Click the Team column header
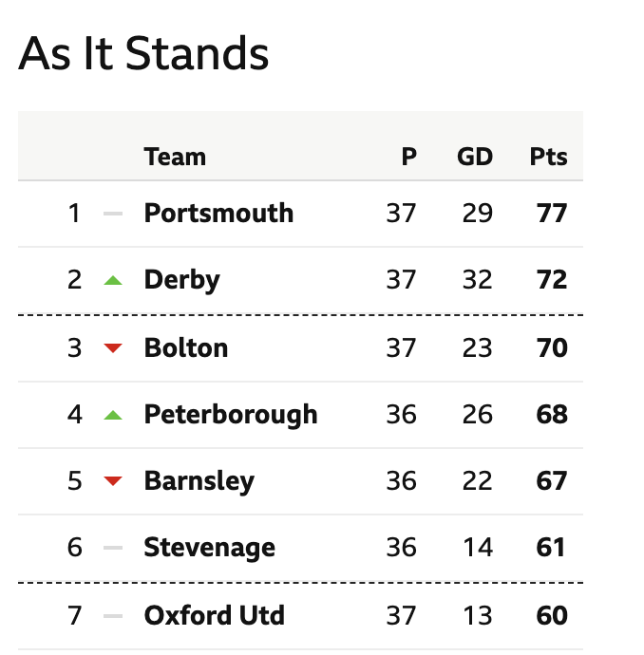 (175, 157)
